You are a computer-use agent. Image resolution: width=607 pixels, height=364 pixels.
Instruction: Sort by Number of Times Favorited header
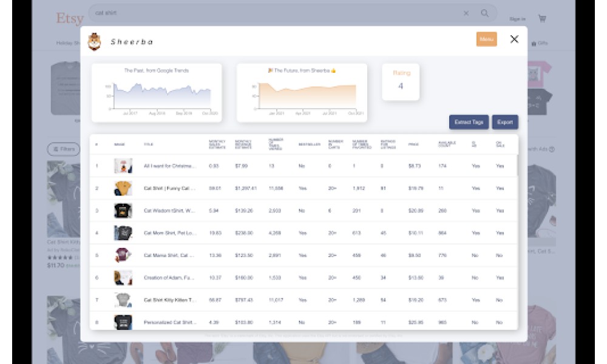tap(362, 144)
